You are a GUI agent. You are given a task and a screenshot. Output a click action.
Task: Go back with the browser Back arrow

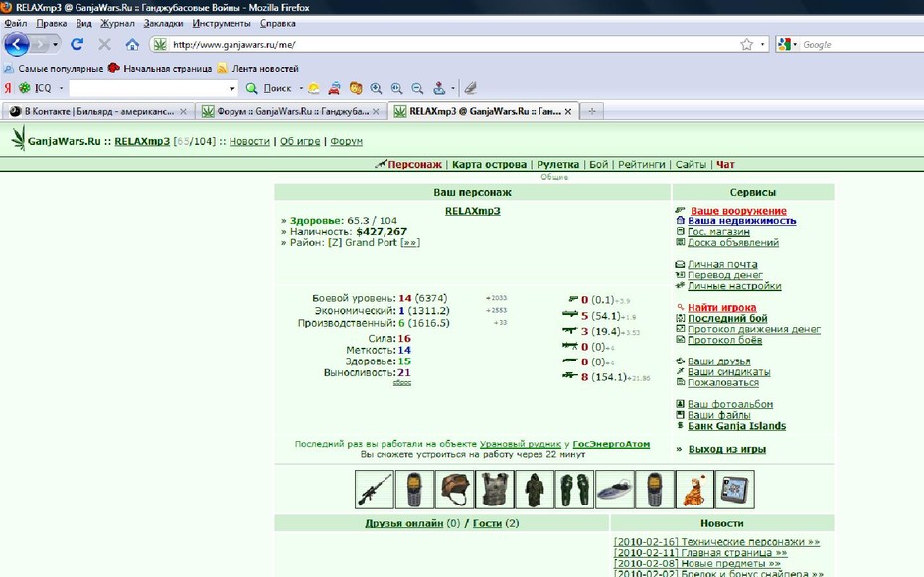coord(16,44)
